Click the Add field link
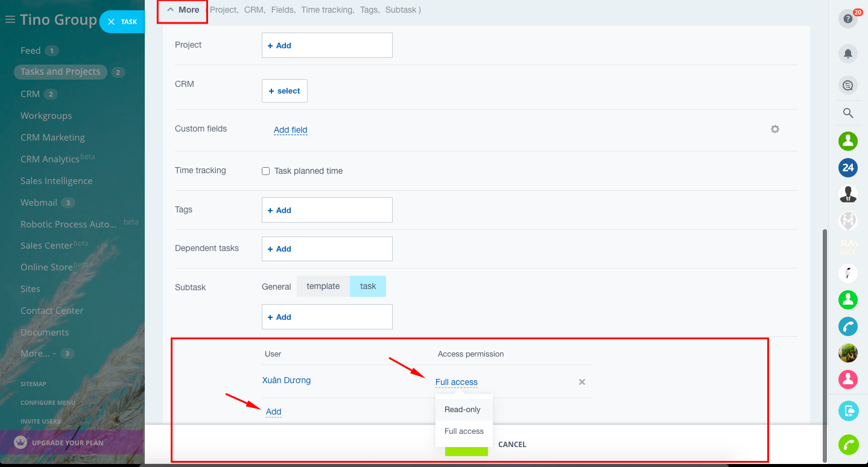868x467 pixels. point(291,130)
